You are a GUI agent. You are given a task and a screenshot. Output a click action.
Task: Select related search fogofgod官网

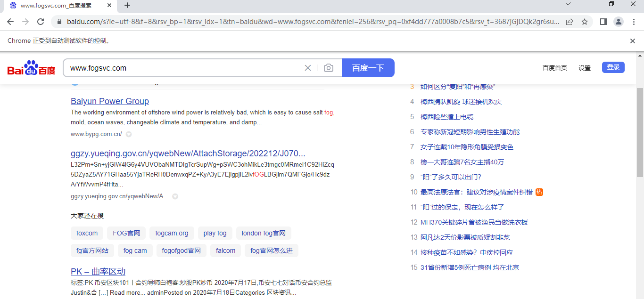[182, 251]
